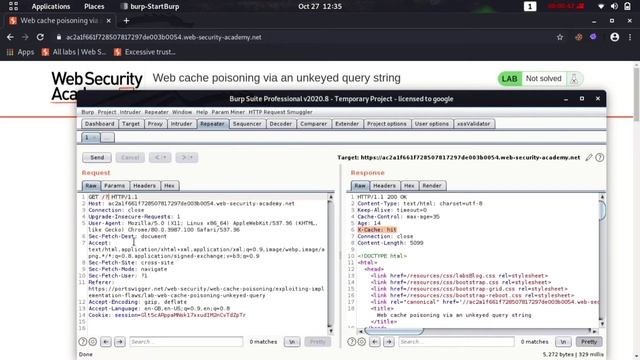Viewport: 640px width, 360px height.
Task: Switch to the User options tab
Action: tap(432, 124)
